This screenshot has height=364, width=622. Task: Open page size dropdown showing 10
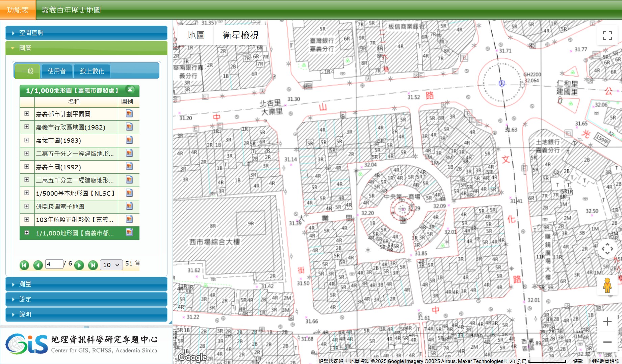point(111,265)
